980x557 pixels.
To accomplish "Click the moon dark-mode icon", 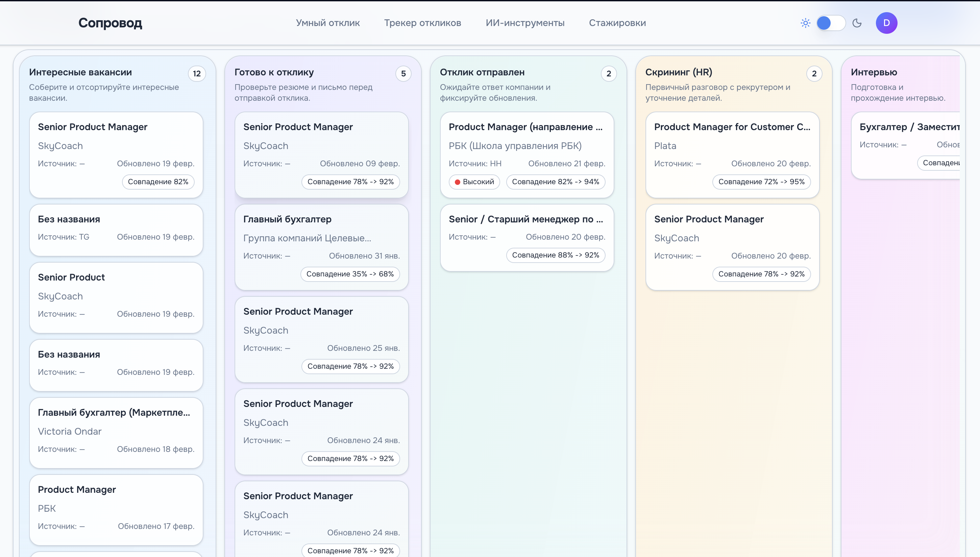I will [x=857, y=23].
